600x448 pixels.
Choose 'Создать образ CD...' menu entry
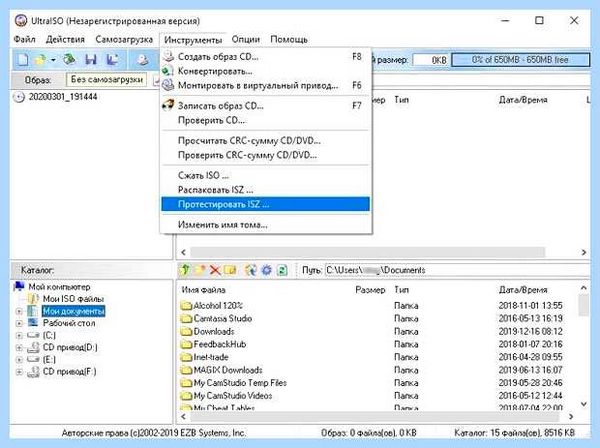(x=266, y=57)
